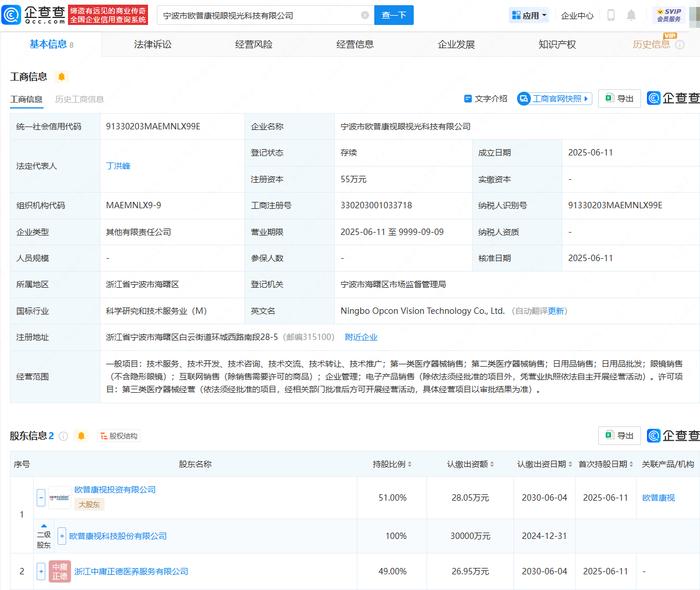
Task: Collapse 二级股东 with the up arrow
Action: (44, 526)
